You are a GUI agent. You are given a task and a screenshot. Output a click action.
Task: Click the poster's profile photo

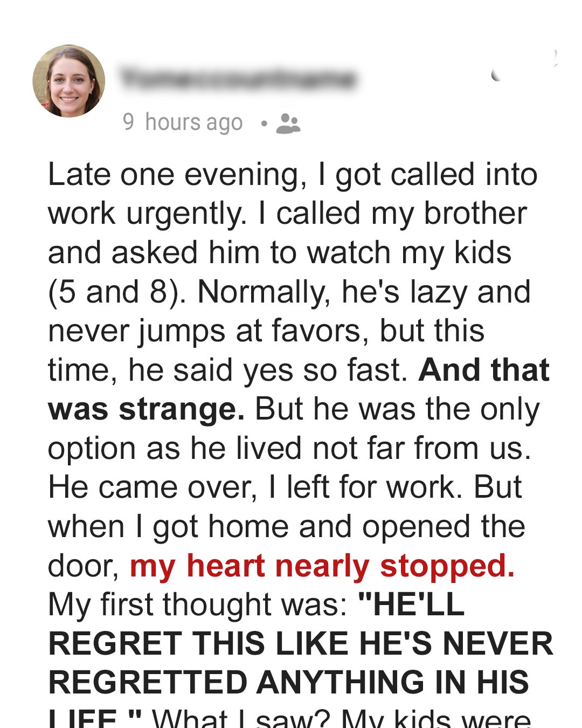click(69, 81)
